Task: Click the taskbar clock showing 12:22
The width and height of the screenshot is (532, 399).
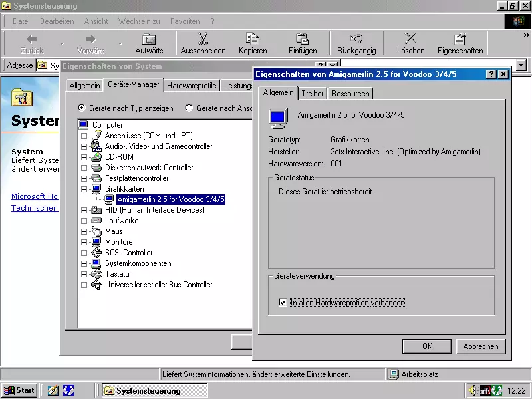Action: [517, 391]
